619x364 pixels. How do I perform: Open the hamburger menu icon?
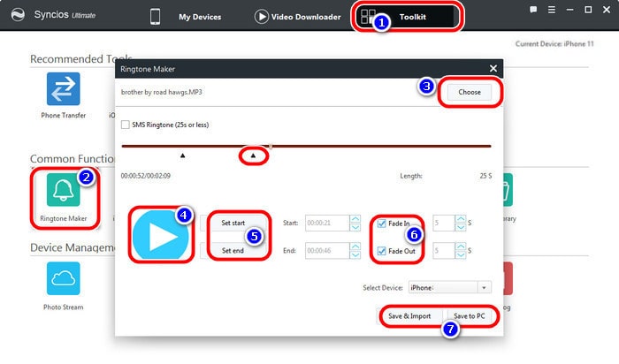coord(552,10)
